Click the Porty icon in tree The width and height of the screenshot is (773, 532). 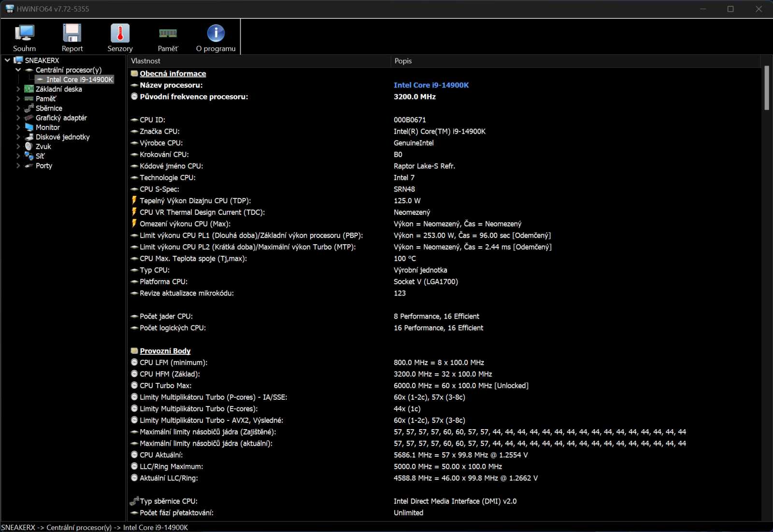(x=29, y=166)
